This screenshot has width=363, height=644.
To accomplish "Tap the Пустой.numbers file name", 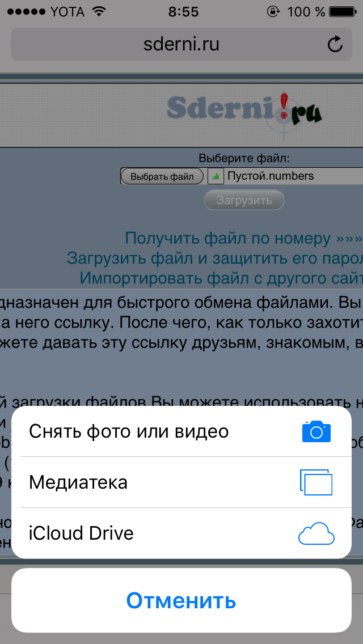I will [271, 176].
